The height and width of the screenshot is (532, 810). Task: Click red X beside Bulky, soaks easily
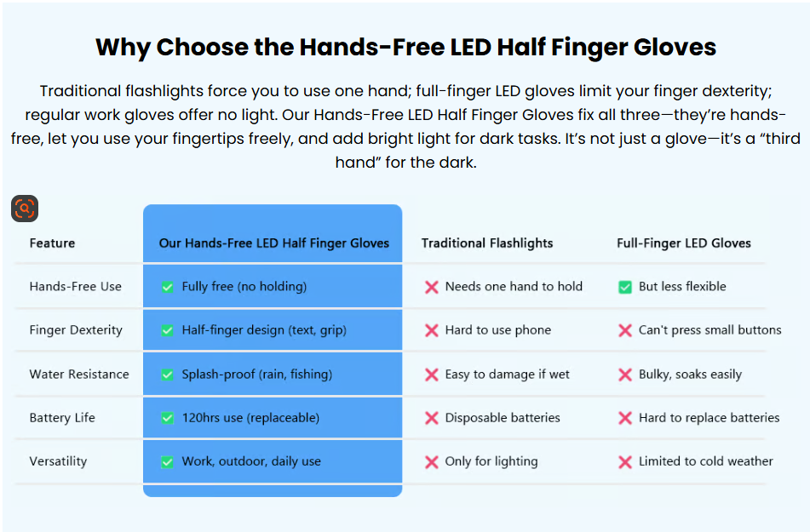[x=625, y=375]
